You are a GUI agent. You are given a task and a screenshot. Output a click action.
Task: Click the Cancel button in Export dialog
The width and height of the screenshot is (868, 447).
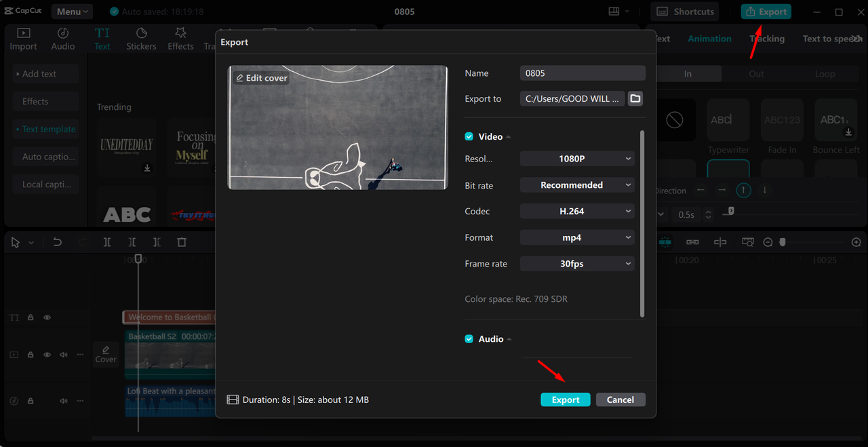[x=620, y=400]
